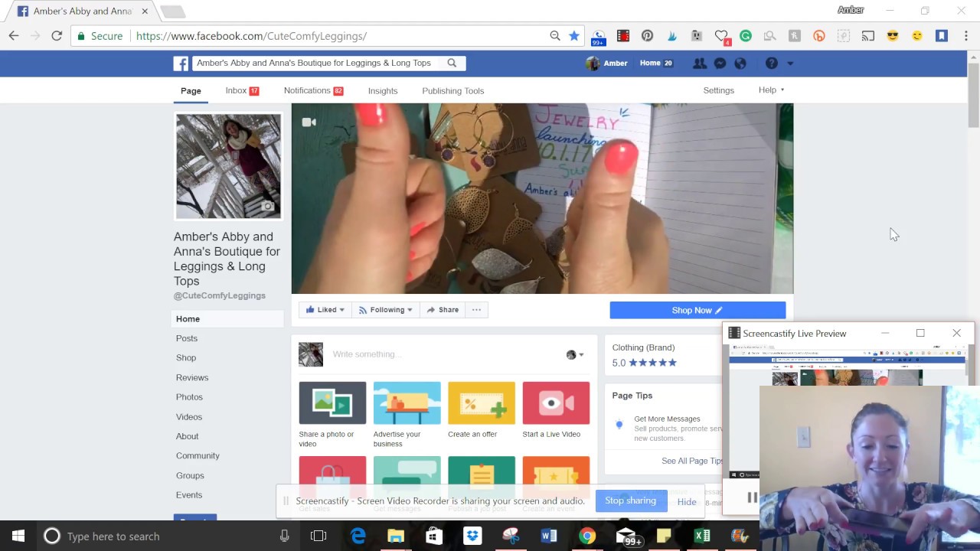Go back using Chrome's back arrow
980x551 pixels.
point(14,36)
